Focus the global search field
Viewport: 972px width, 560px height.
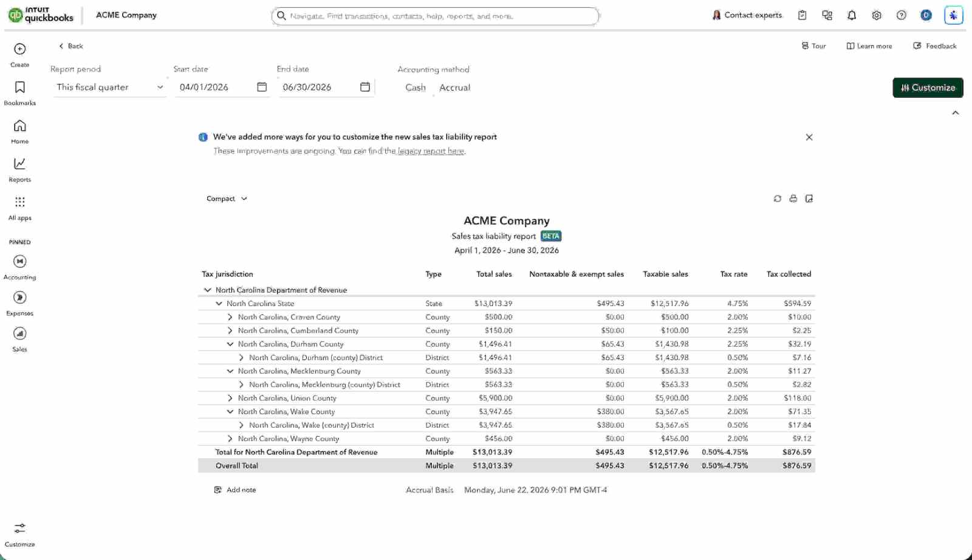tap(435, 16)
